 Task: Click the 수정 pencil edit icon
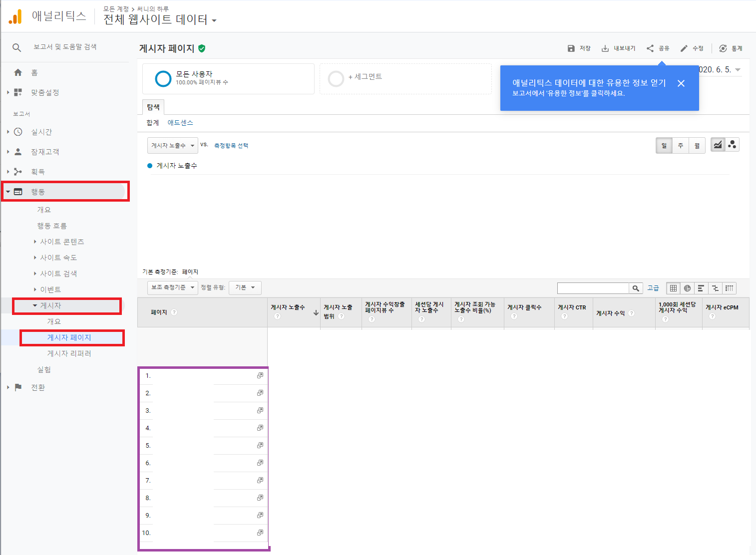[684, 48]
